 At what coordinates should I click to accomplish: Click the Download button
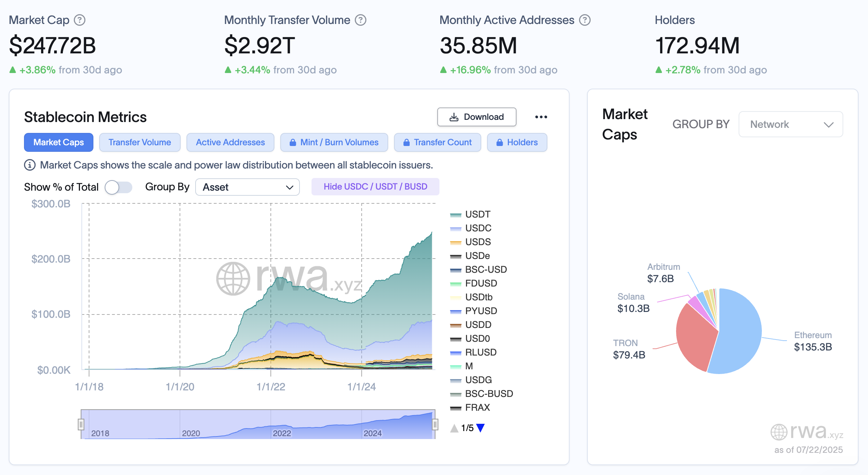pyautogui.click(x=477, y=117)
